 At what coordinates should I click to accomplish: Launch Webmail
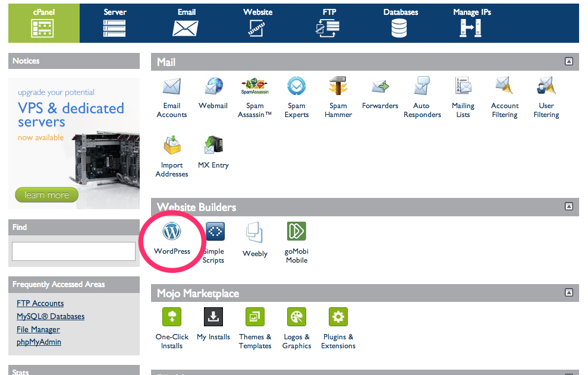[213, 93]
